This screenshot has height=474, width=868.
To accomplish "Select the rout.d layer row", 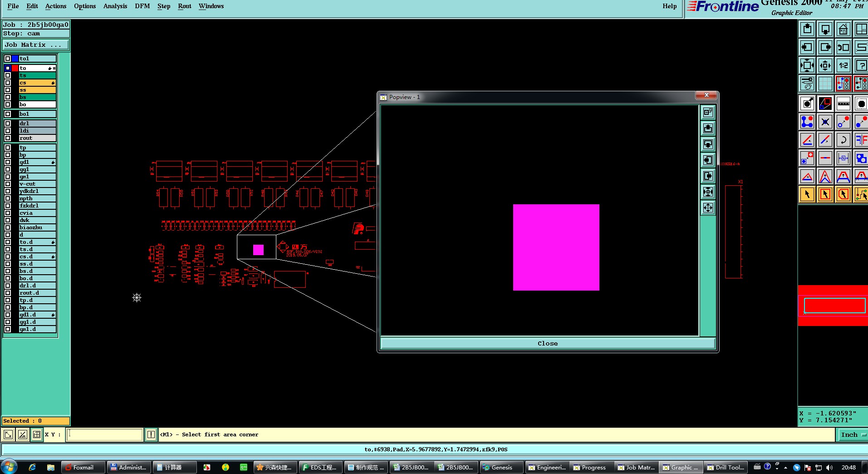I will pos(38,293).
